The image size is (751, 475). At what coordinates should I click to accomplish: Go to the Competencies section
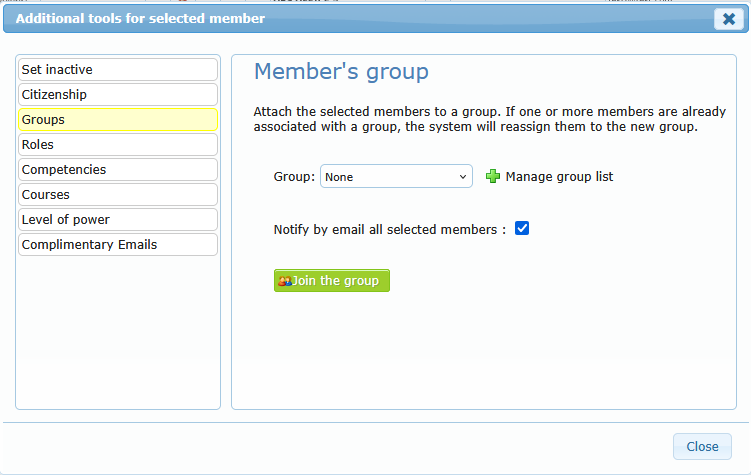pos(118,170)
